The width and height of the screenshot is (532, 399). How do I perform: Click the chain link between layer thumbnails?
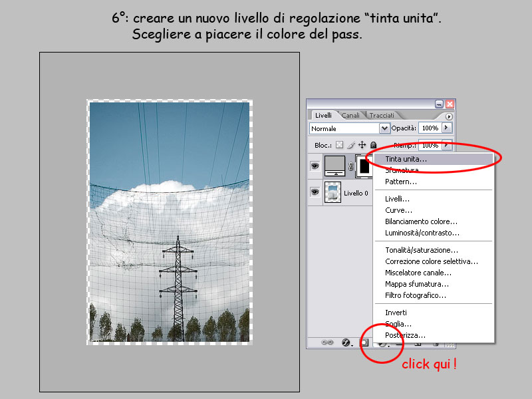click(x=350, y=166)
